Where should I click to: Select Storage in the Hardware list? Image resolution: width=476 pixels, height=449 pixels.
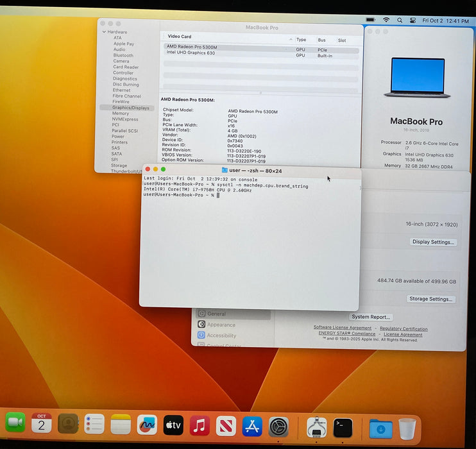(x=119, y=165)
